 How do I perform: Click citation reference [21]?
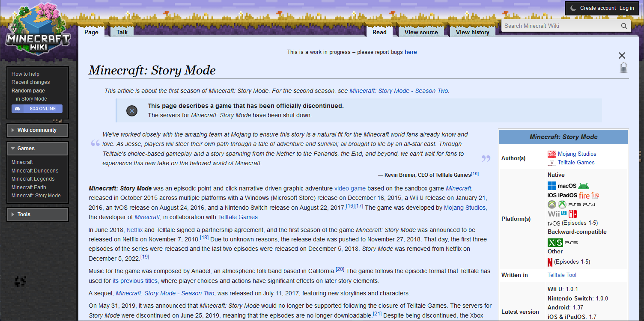click(x=377, y=313)
